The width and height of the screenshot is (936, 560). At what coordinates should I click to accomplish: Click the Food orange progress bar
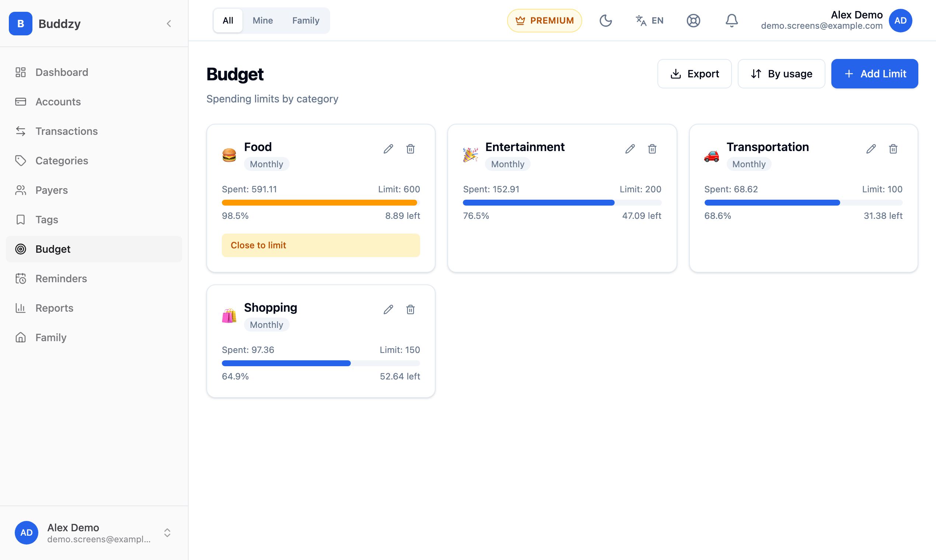pos(321,203)
